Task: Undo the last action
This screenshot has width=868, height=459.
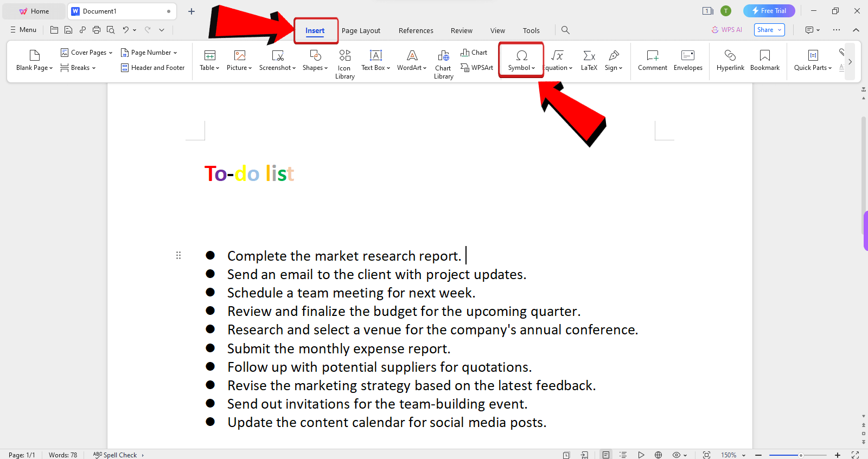Action: pos(126,30)
